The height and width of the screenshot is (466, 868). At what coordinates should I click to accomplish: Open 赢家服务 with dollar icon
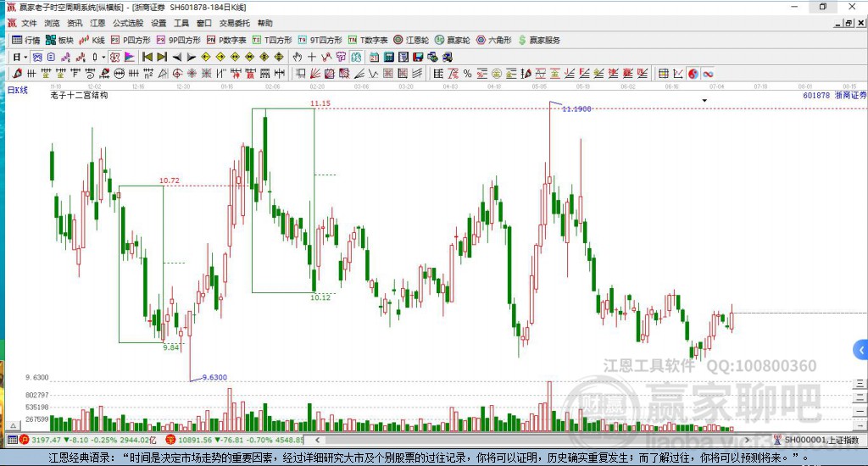point(539,41)
